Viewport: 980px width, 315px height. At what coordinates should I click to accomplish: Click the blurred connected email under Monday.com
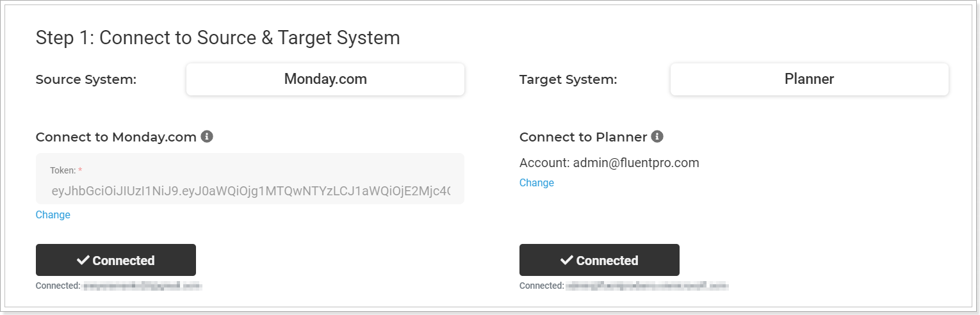point(143,286)
